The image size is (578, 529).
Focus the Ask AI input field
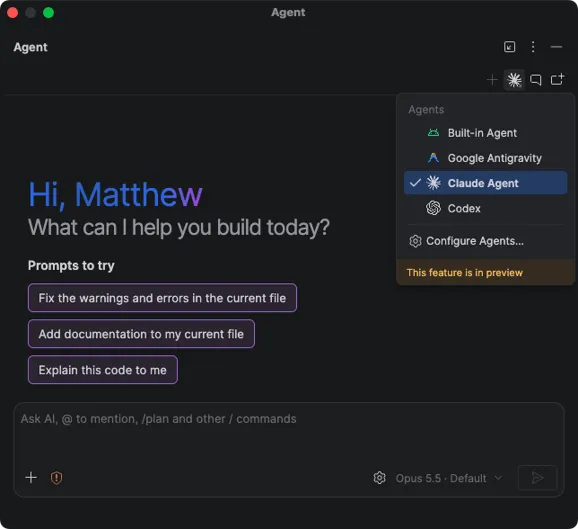click(x=289, y=431)
